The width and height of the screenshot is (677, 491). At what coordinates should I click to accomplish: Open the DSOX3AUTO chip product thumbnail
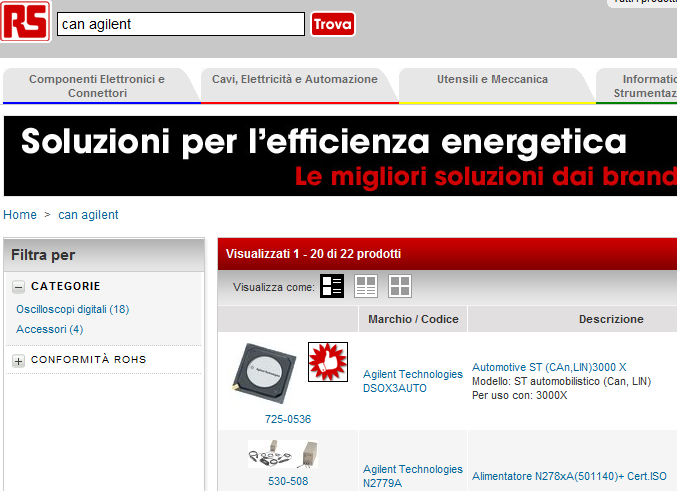pos(264,374)
